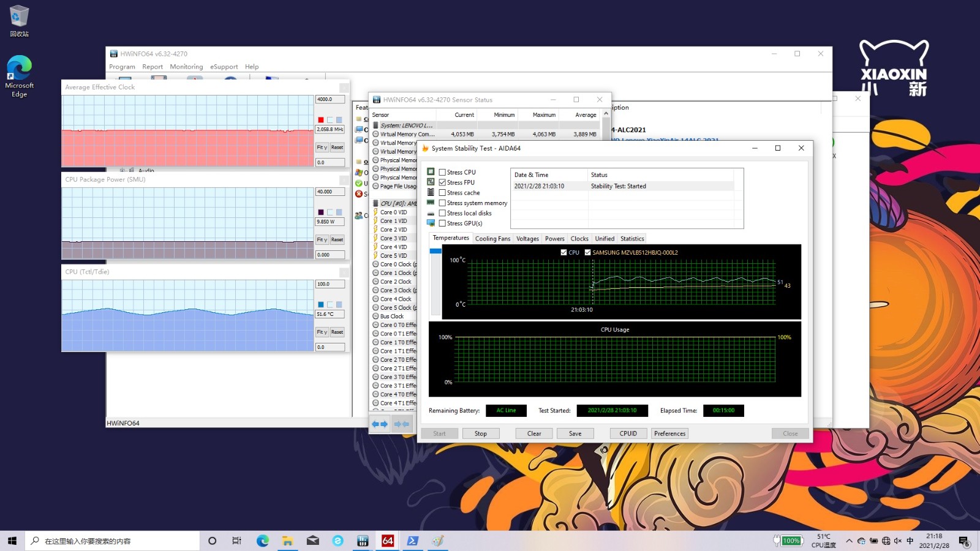Click the Stress FPU percent icon
Image resolution: width=980 pixels, height=551 pixels.
point(431,182)
